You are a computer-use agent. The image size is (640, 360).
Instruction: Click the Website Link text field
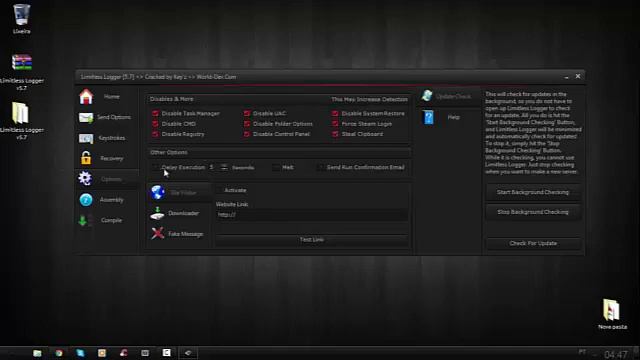[312, 215]
